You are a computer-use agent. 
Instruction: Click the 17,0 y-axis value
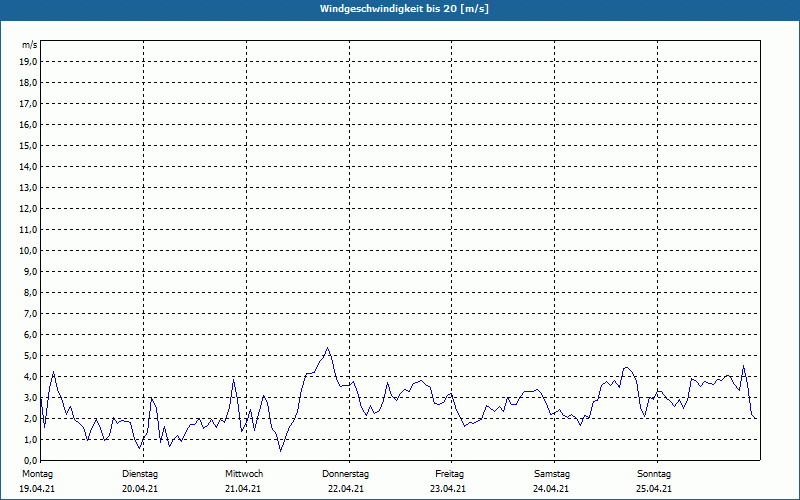[x=29, y=104]
